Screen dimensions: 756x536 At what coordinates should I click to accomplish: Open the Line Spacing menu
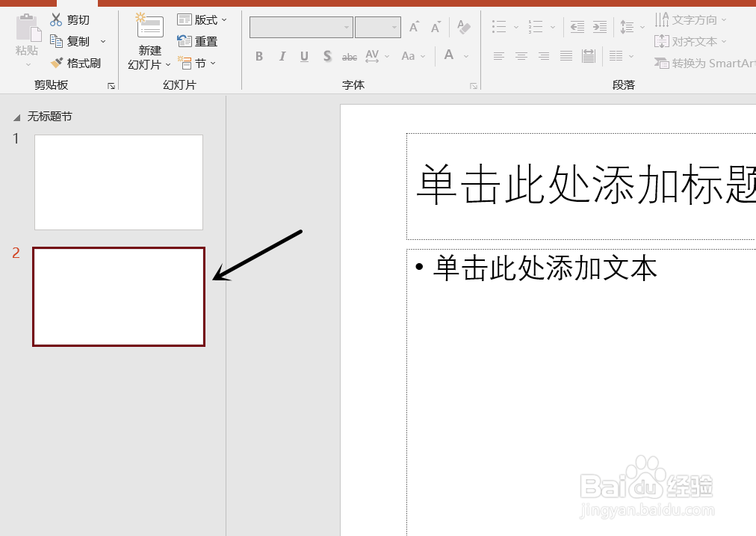point(631,27)
